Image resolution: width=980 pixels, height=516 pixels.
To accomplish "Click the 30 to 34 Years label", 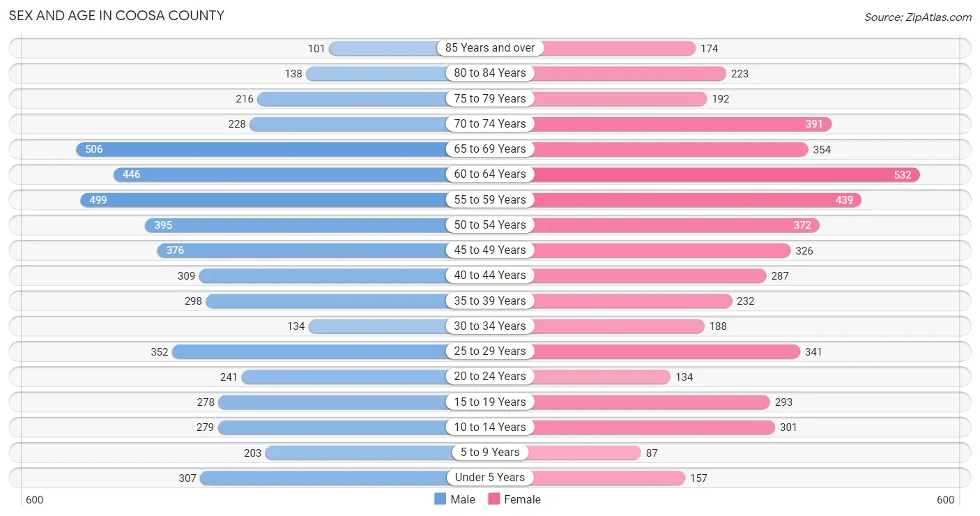I will [490, 326].
